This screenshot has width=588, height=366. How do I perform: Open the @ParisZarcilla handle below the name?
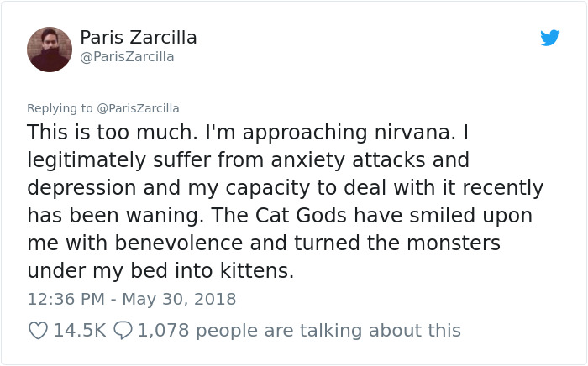(x=127, y=57)
